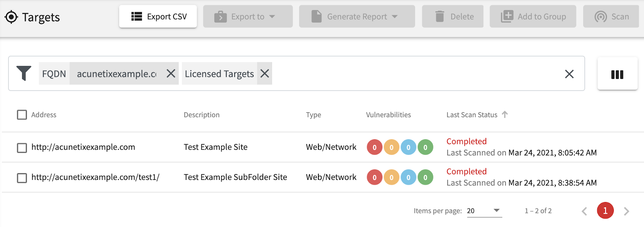
Task: Go to the next page arrow
Action: coord(626,211)
